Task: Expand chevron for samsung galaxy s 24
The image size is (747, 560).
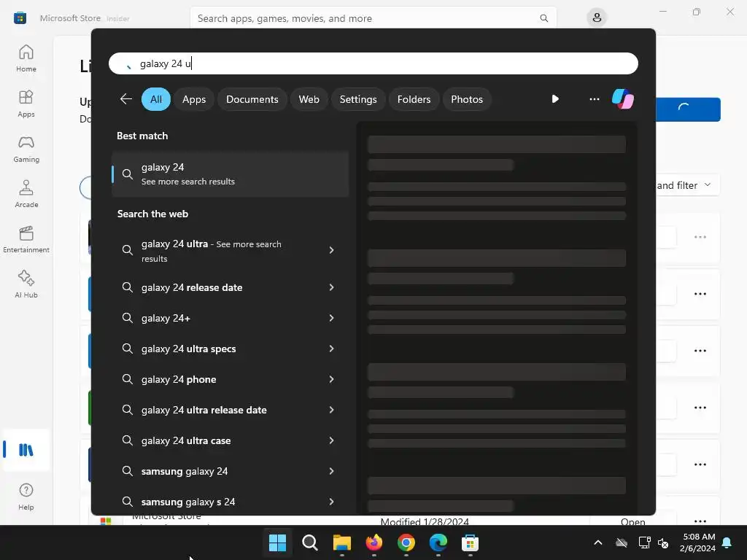Action: [332, 502]
